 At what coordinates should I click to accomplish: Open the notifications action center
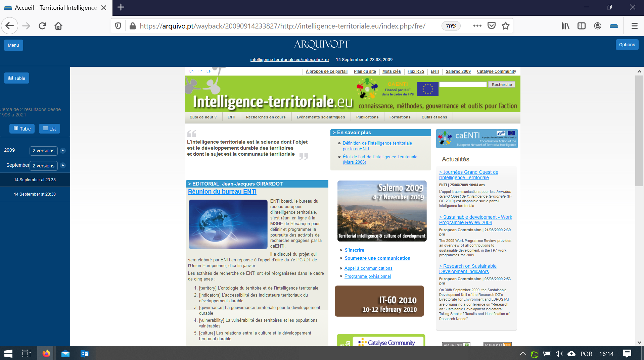[627, 353]
